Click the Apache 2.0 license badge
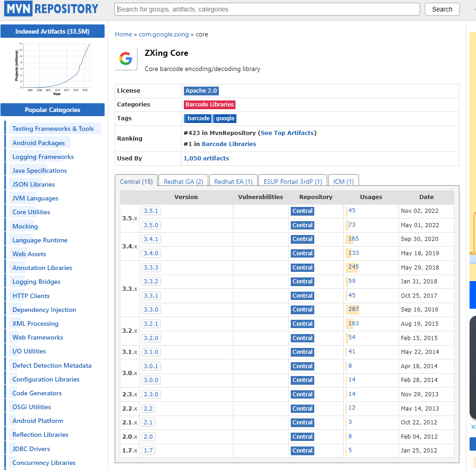 (201, 91)
